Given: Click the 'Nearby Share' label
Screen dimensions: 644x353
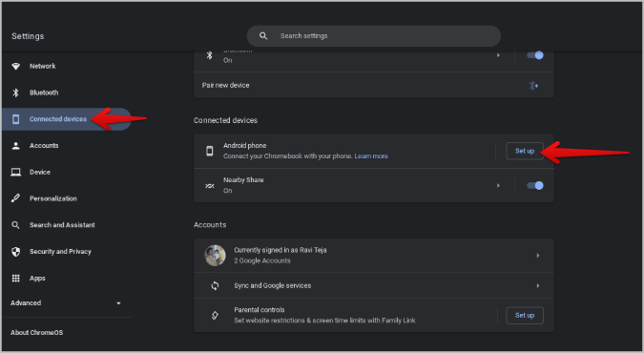Looking at the screenshot, I should pos(243,180).
